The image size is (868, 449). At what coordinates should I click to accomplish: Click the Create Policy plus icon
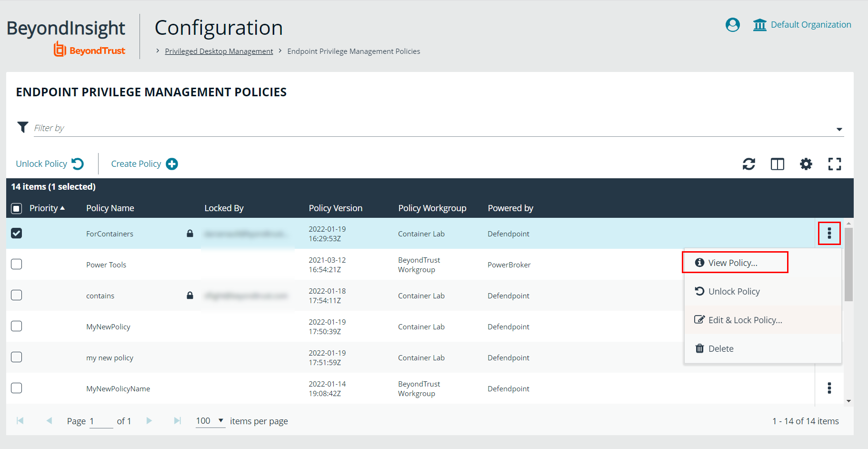pyautogui.click(x=172, y=164)
